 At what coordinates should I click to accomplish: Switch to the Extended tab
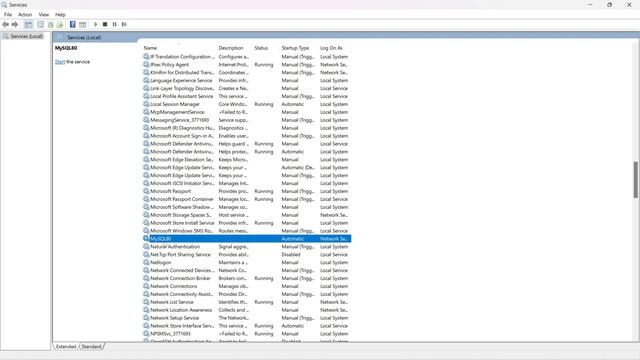point(66,347)
